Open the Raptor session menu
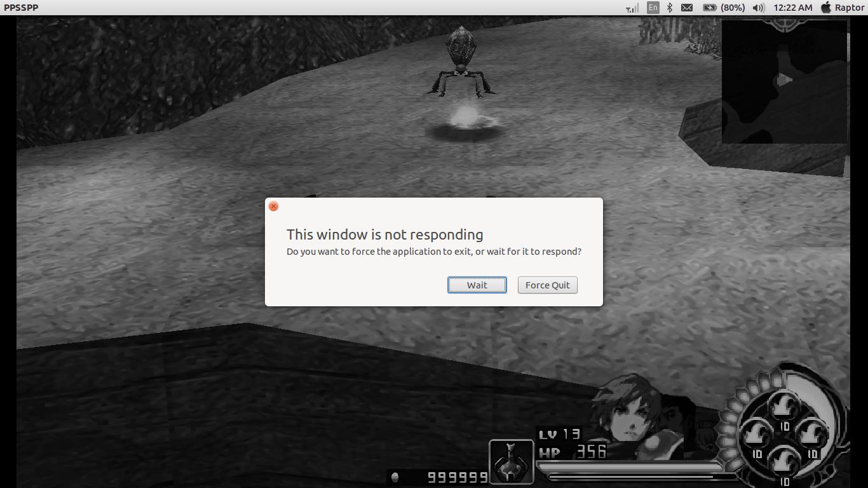The image size is (868, 488). (x=843, y=8)
